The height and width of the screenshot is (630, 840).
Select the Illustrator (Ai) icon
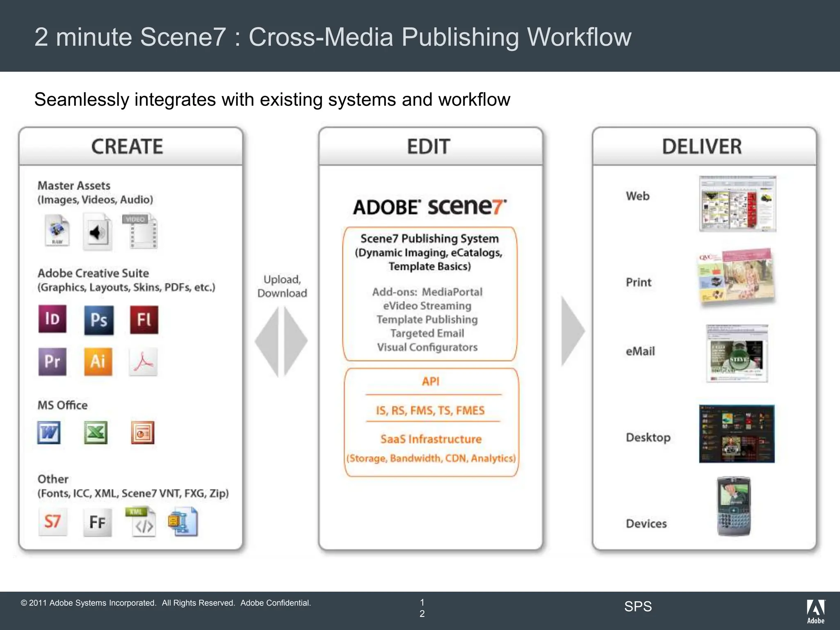(98, 361)
